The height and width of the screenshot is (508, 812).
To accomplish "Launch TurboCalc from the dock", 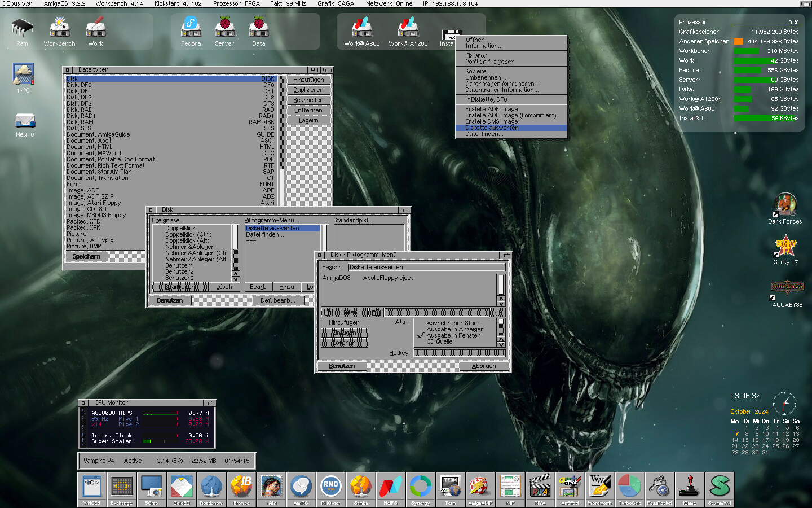I will pos(630,489).
